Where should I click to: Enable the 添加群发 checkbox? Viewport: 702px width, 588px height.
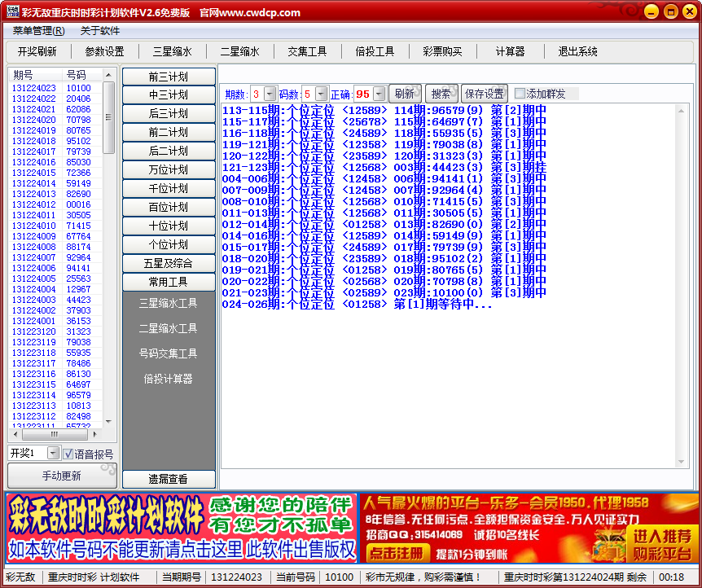520,94
